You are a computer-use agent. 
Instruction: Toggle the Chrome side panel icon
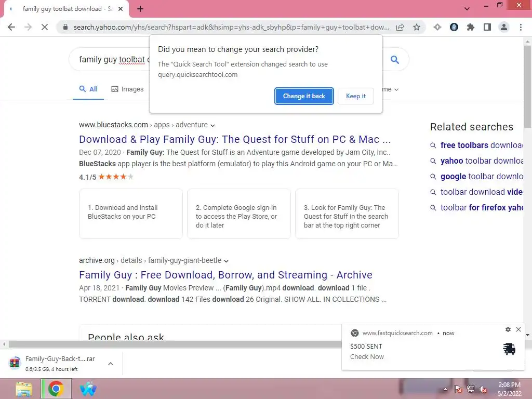pyautogui.click(x=487, y=27)
